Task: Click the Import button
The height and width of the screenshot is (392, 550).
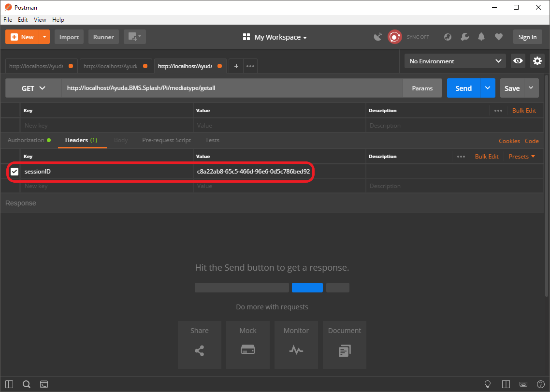Action: coord(69,37)
